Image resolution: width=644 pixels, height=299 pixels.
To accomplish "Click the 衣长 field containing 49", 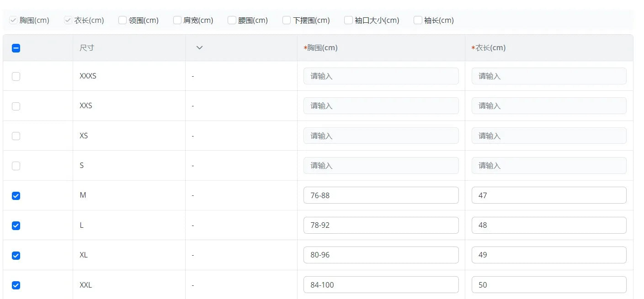I will point(548,255).
